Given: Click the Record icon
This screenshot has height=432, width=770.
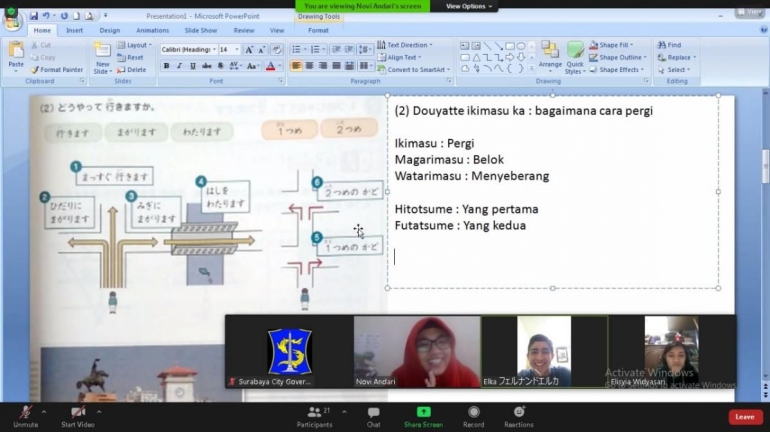Looking at the screenshot, I should pos(473,413).
